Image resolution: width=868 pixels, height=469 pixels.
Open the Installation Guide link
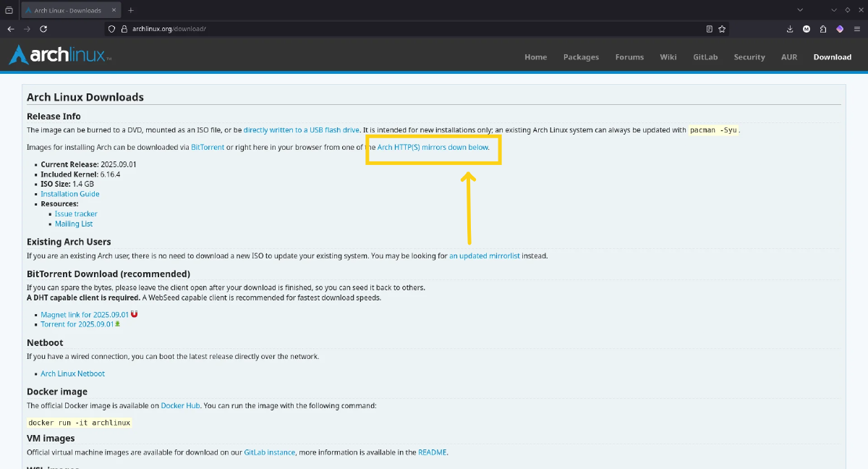70,194
